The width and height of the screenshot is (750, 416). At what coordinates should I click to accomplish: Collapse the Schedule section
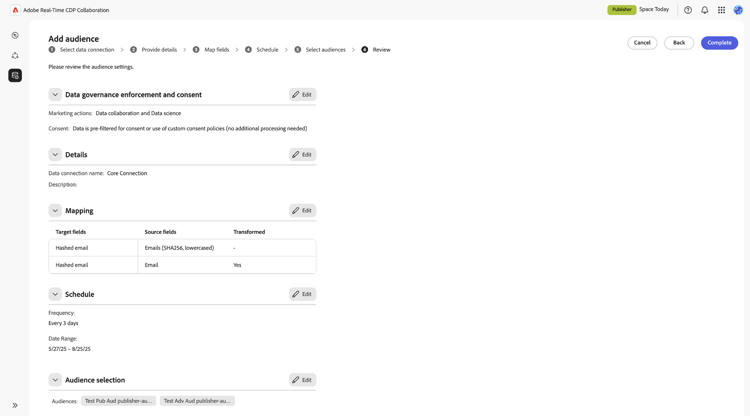pyautogui.click(x=55, y=294)
